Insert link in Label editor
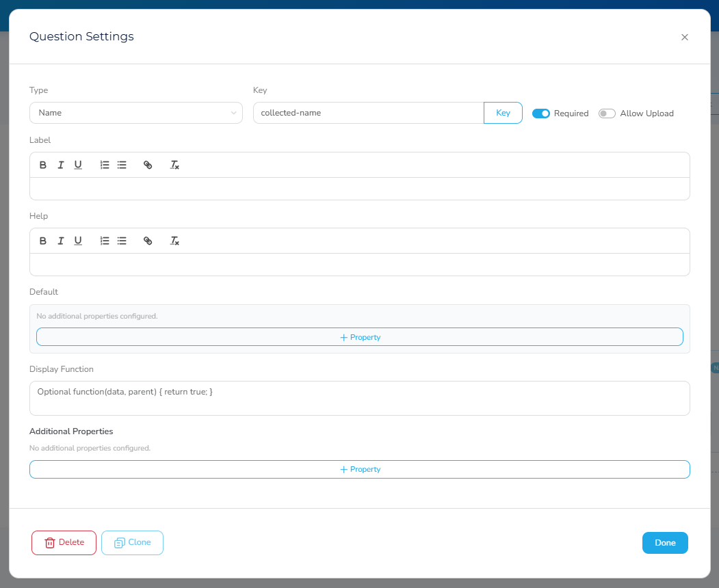 [x=148, y=165]
